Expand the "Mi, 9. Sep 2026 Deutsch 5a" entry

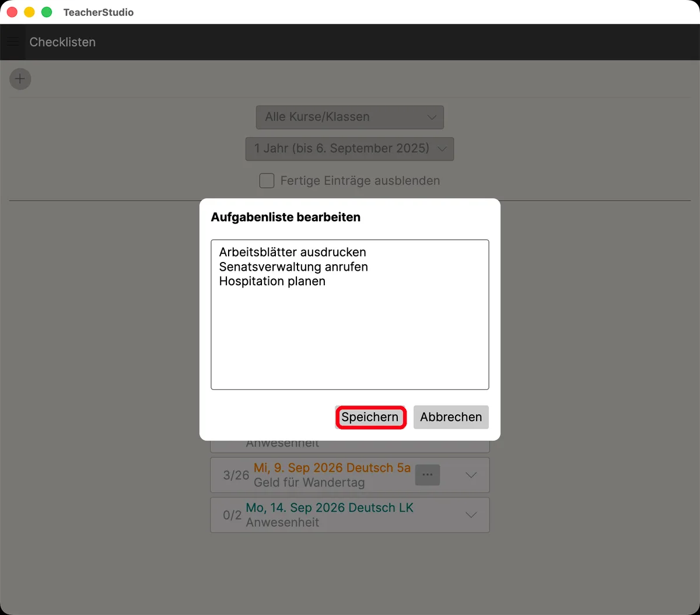471,475
